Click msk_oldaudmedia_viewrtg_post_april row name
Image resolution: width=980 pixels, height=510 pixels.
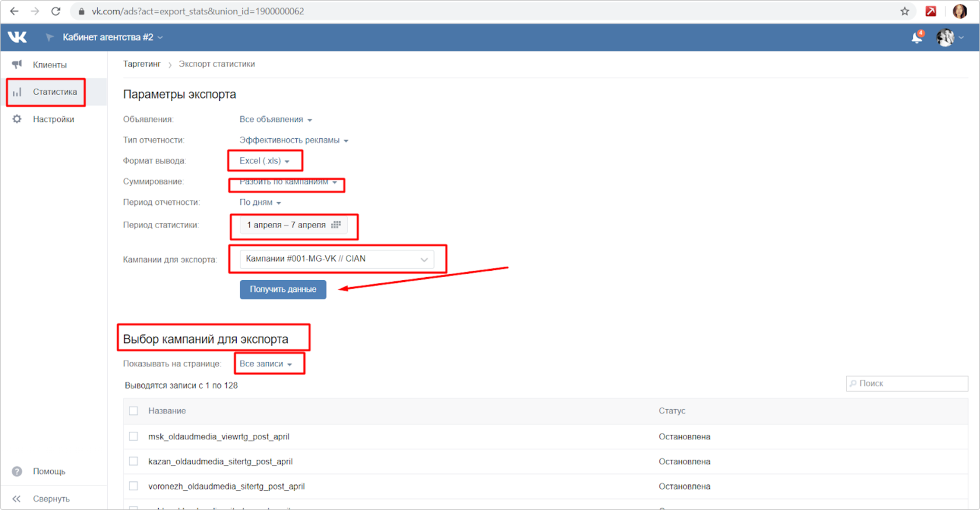(x=219, y=436)
